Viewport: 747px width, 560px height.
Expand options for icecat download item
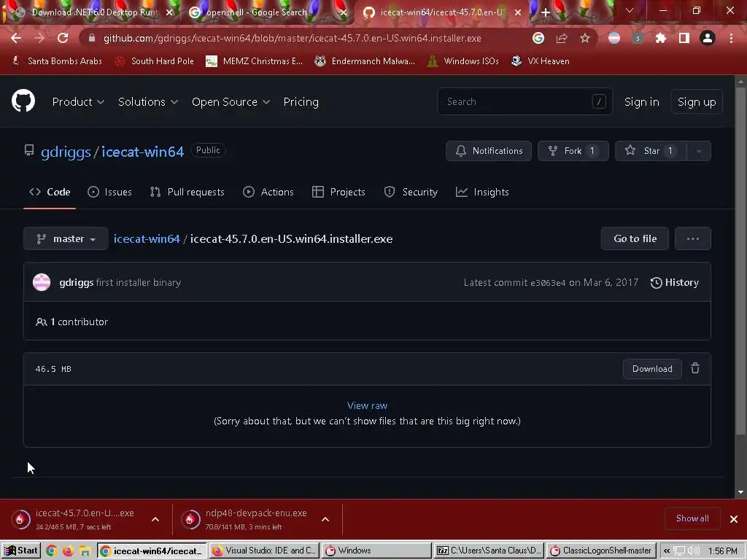pyautogui.click(x=155, y=519)
